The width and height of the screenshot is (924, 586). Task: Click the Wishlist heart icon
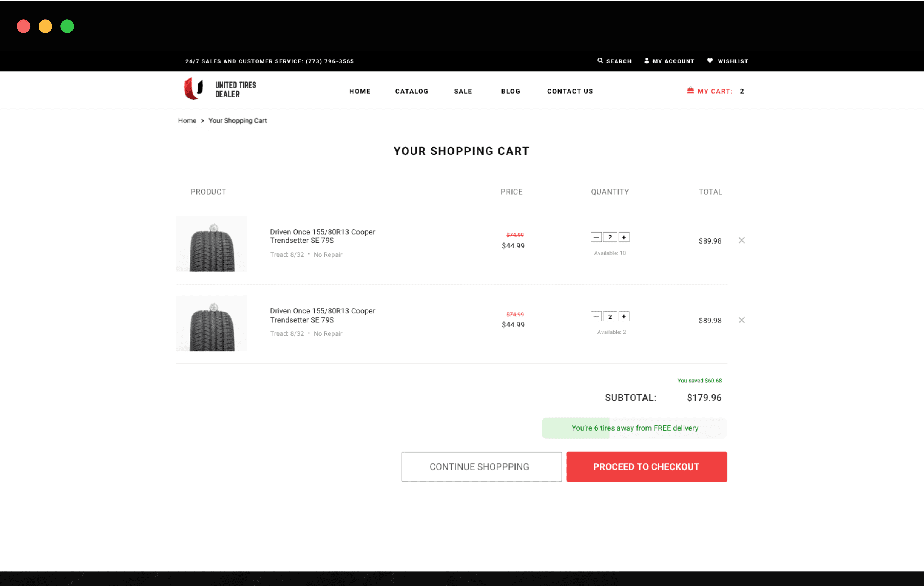710,61
